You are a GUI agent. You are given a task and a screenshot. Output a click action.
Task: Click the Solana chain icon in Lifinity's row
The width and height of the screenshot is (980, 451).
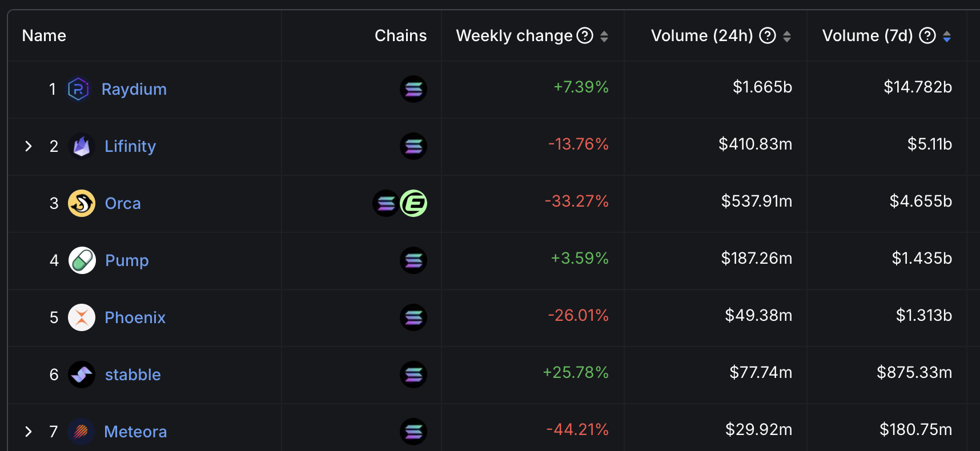413,146
